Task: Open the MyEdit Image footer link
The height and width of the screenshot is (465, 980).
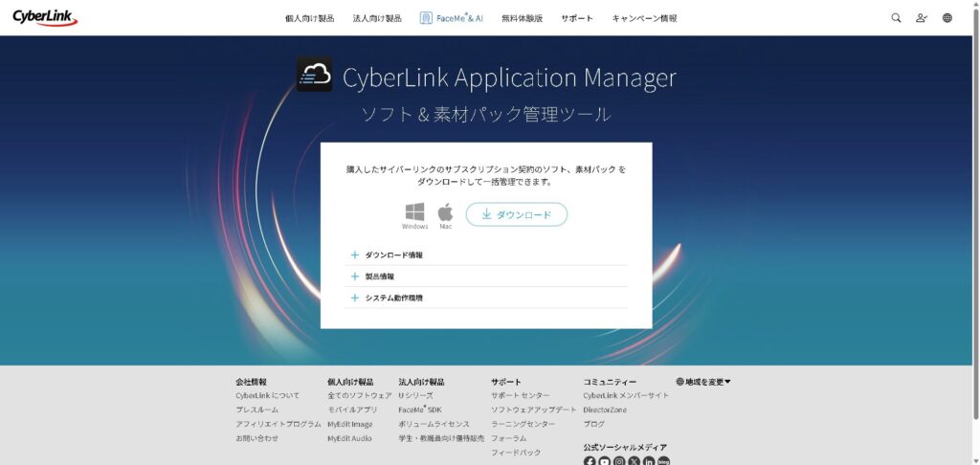Action: pos(350,424)
